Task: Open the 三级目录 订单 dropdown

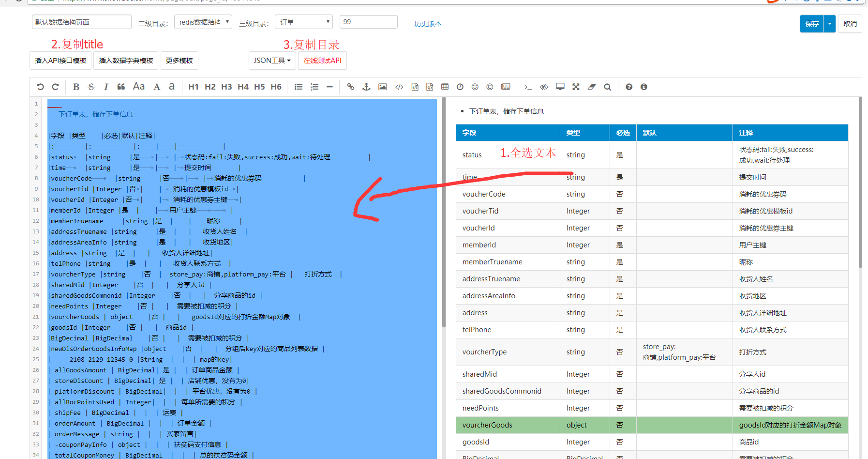Action: click(304, 22)
